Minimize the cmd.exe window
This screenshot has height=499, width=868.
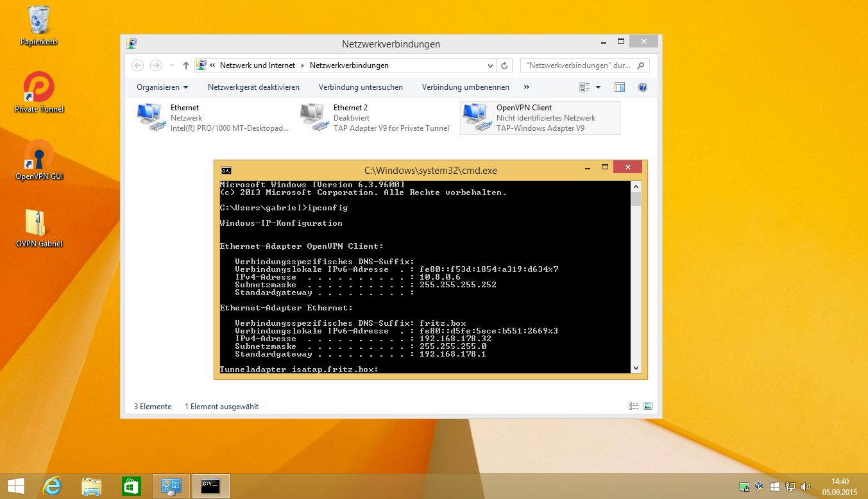pyautogui.click(x=588, y=168)
